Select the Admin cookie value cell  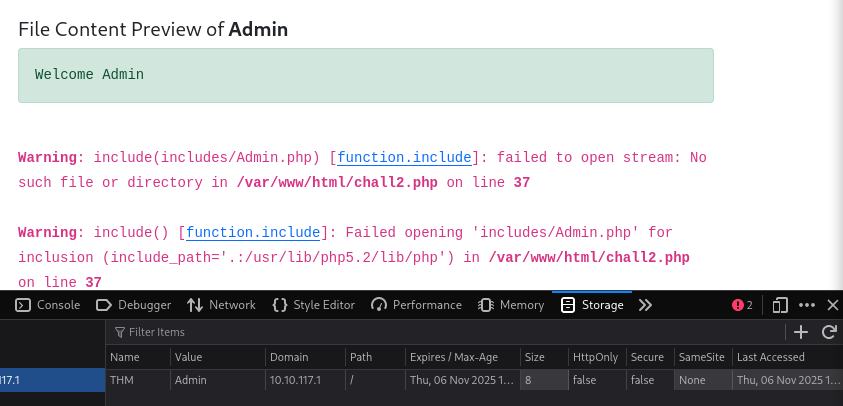pyautogui.click(x=218, y=380)
